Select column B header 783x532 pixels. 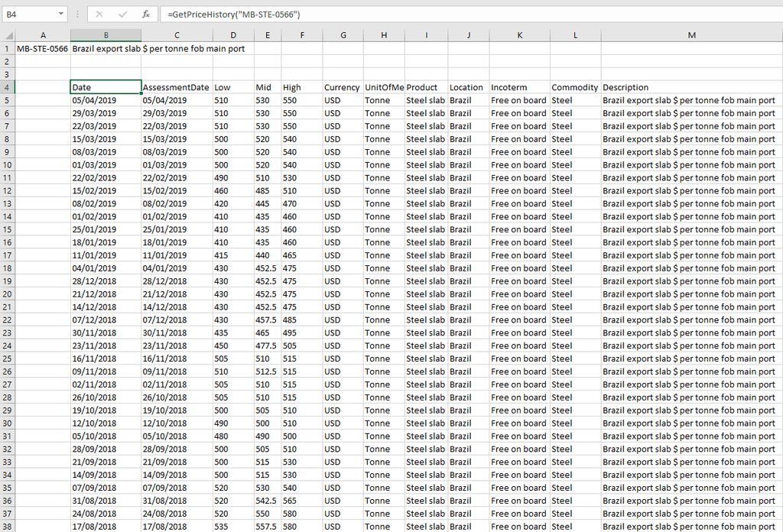click(x=106, y=35)
